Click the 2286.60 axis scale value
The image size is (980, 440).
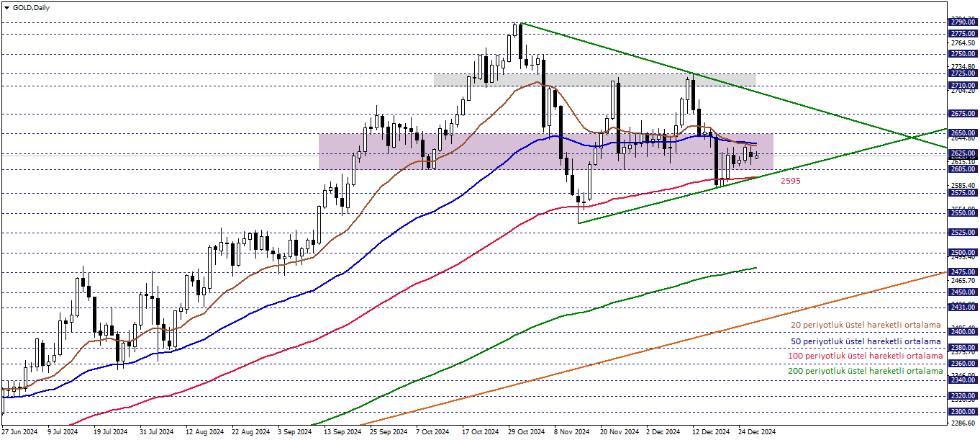[x=963, y=425]
